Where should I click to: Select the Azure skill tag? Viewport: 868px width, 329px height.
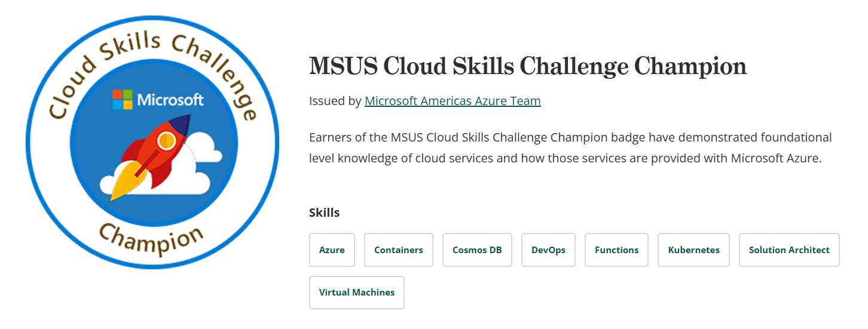point(332,250)
